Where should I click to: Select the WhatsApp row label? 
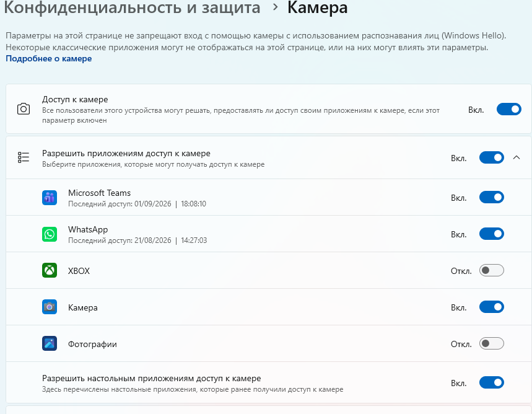[88, 229]
